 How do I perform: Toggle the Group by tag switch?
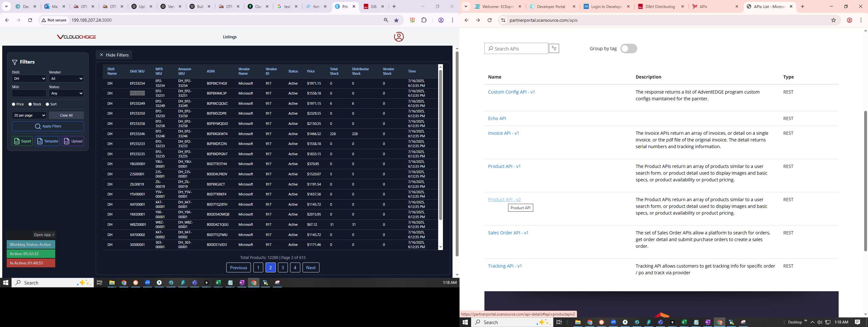(x=628, y=49)
